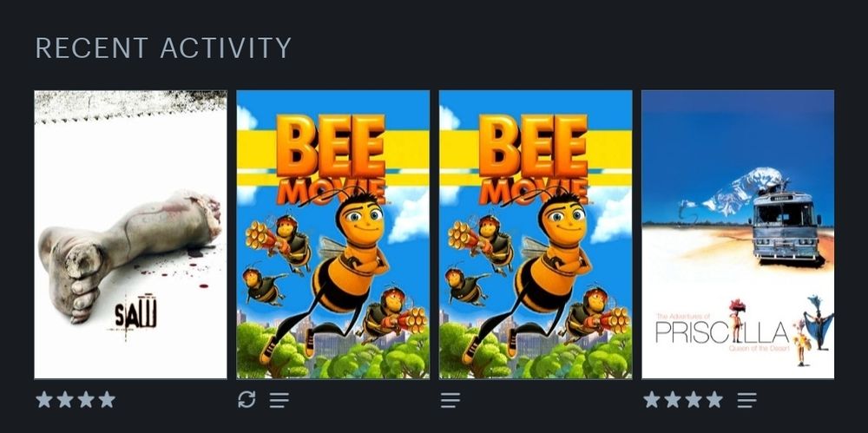Click the fourth star under Saw
This screenshot has height=433, width=868.
[107, 399]
